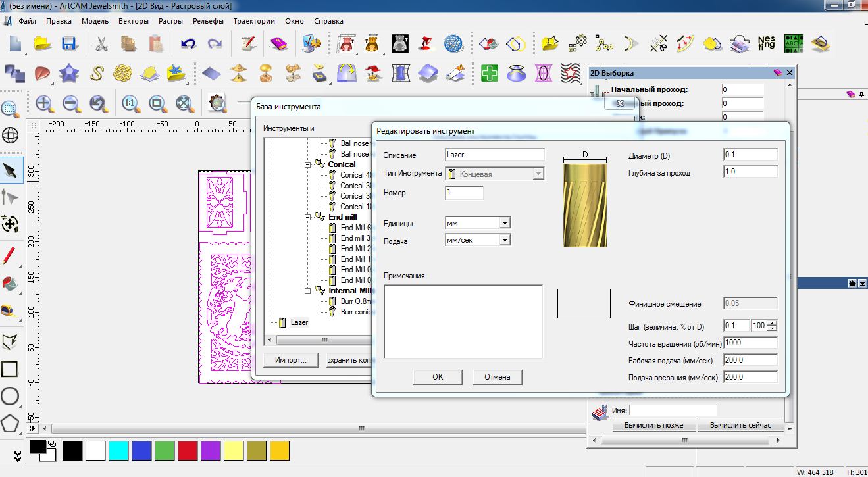Click the golden S letter icon
This screenshot has height=477, width=868.
pyautogui.click(x=97, y=72)
